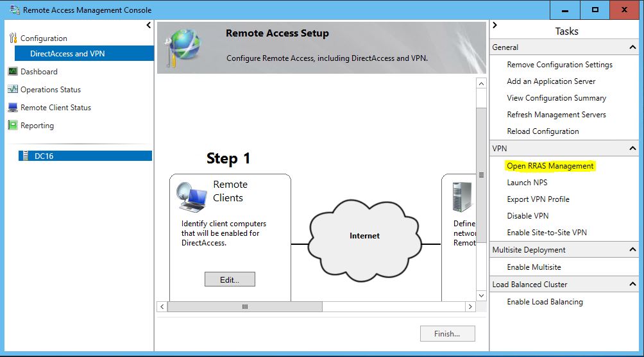Click Reload Configuration

coord(543,131)
